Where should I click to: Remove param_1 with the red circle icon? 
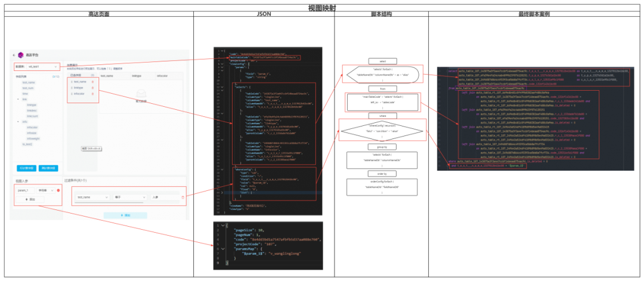click(x=58, y=191)
